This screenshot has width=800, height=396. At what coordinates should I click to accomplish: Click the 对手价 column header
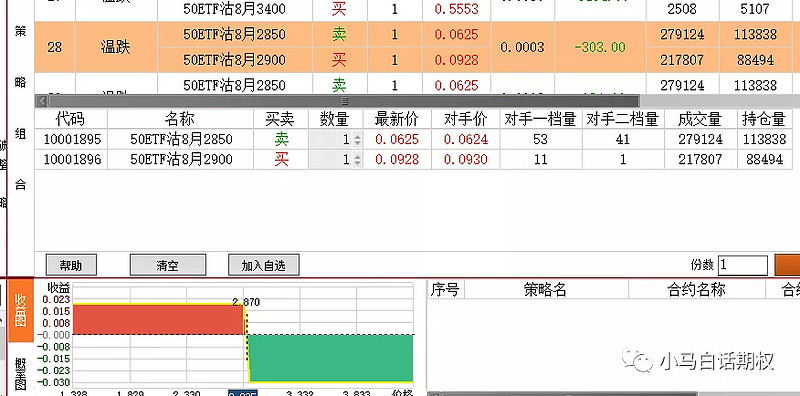pos(465,119)
